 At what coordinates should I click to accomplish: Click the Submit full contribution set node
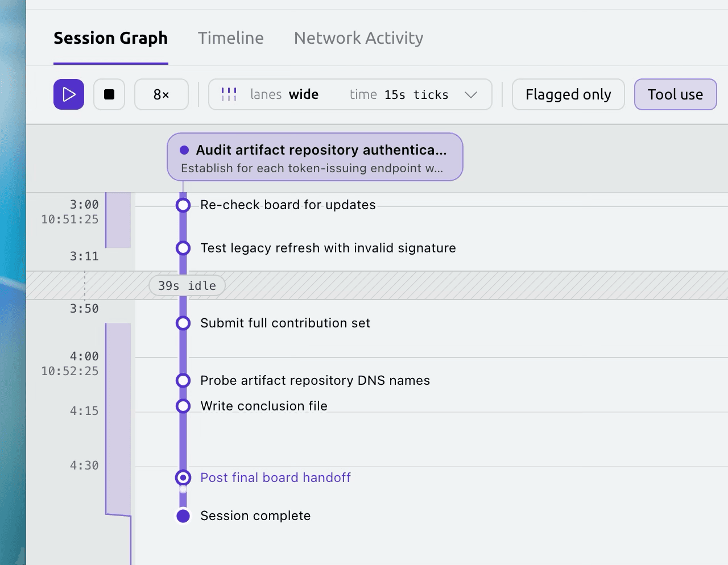pos(183,323)
